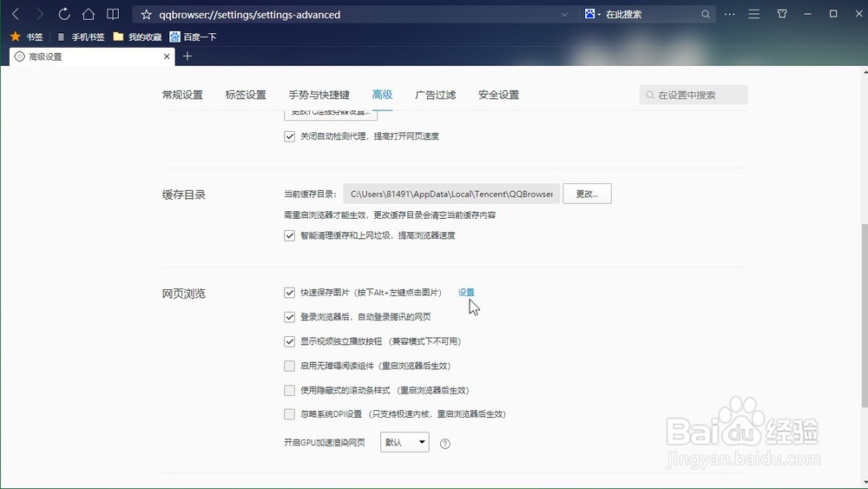Open the three-dots more tools menu
The height and width of the screenshot is (489, 868).
(x=730, y=15)
